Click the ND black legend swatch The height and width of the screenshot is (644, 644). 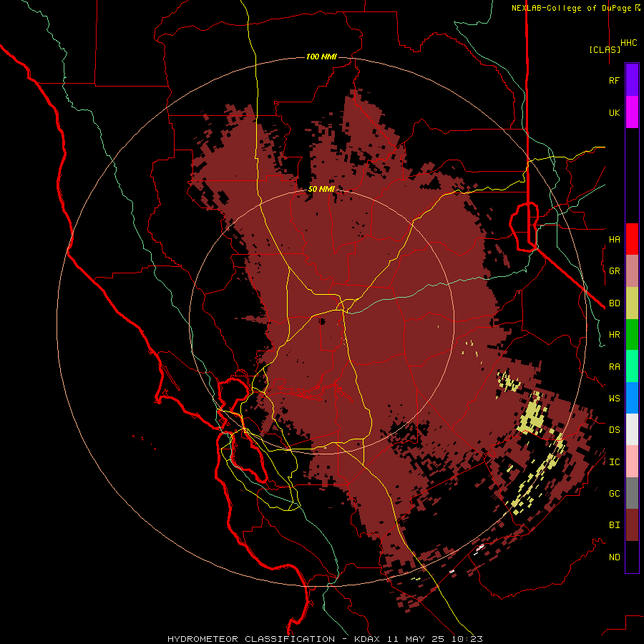point(632,557)
